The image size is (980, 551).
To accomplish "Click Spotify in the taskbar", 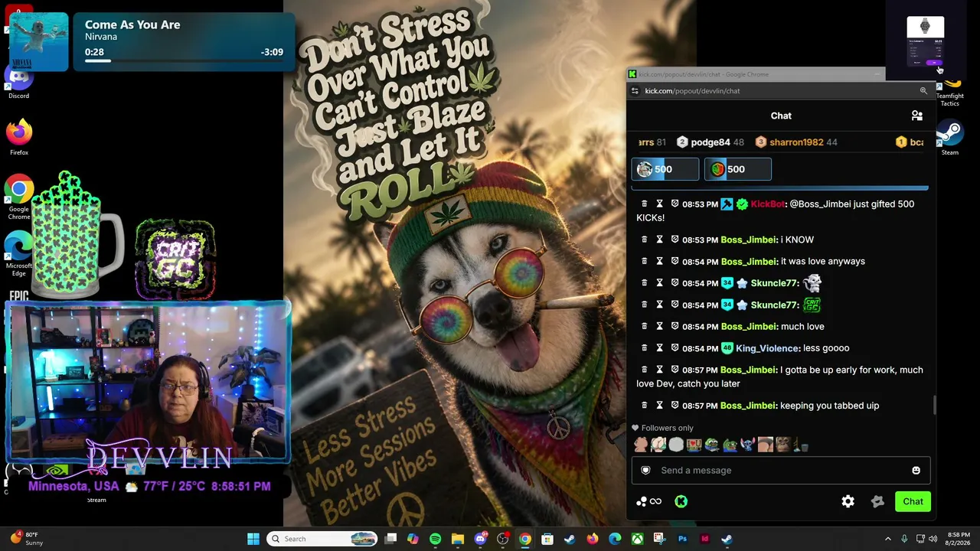I will [x=435, y=539].
